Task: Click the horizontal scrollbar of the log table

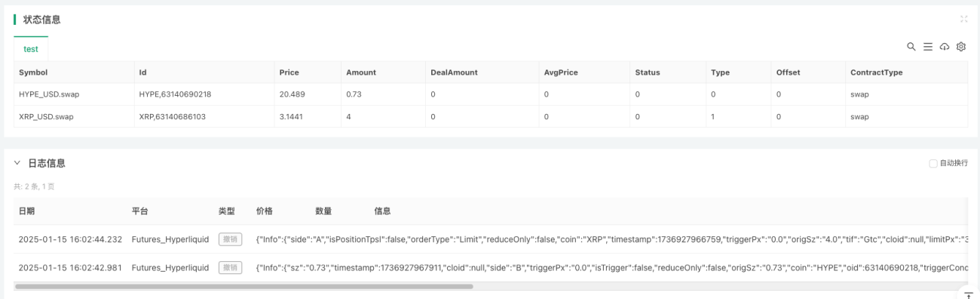Action: pyautogui.click(x=243, y=286)
